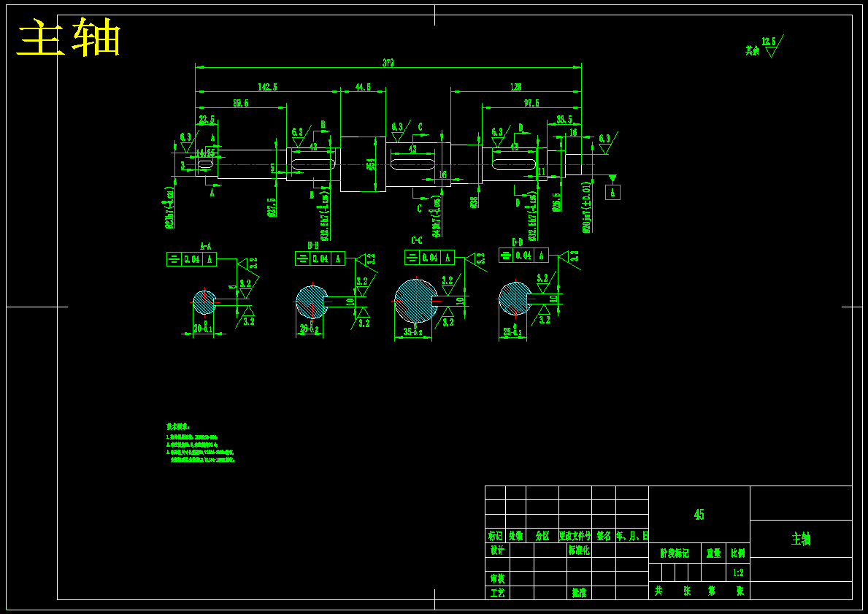Select the 其余 12.5 surface roughness note
868x614 pixels.
[x=764, y=47]
